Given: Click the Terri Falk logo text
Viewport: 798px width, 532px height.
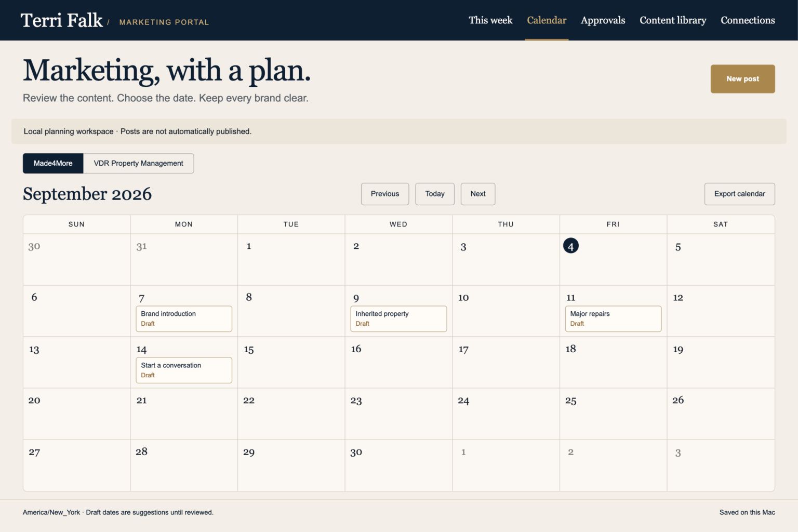Looking at the screenshot, I should pos(62,20).
